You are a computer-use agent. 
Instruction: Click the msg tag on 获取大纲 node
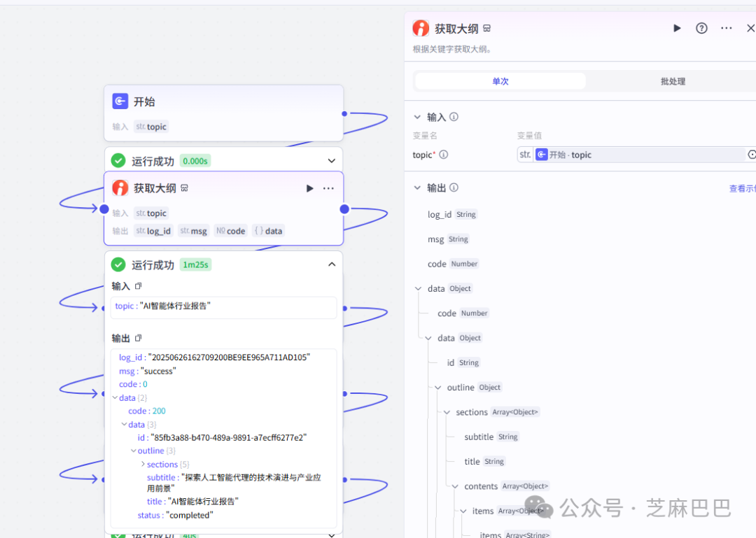[x=193, y=231]
